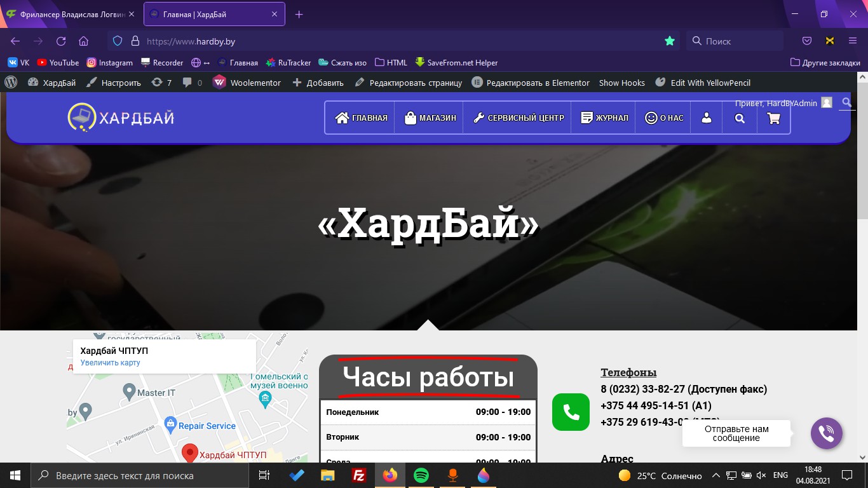
Task: Open the Firefox hamburger menu
Action: 853,41
